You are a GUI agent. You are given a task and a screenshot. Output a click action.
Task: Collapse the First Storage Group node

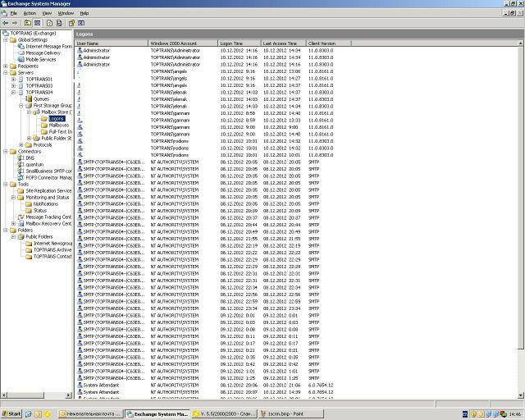pyautogui.click(x=21, y=106)
